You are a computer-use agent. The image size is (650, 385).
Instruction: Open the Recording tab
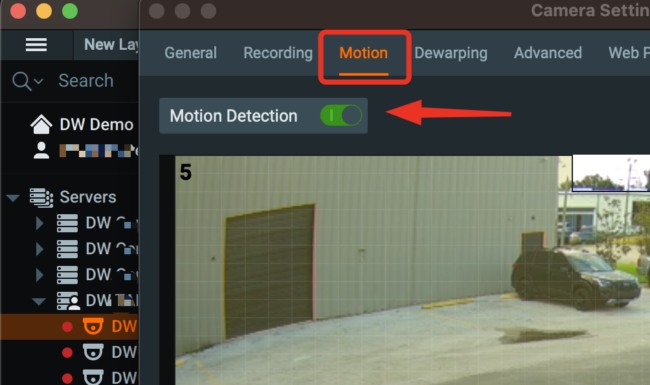278,53
